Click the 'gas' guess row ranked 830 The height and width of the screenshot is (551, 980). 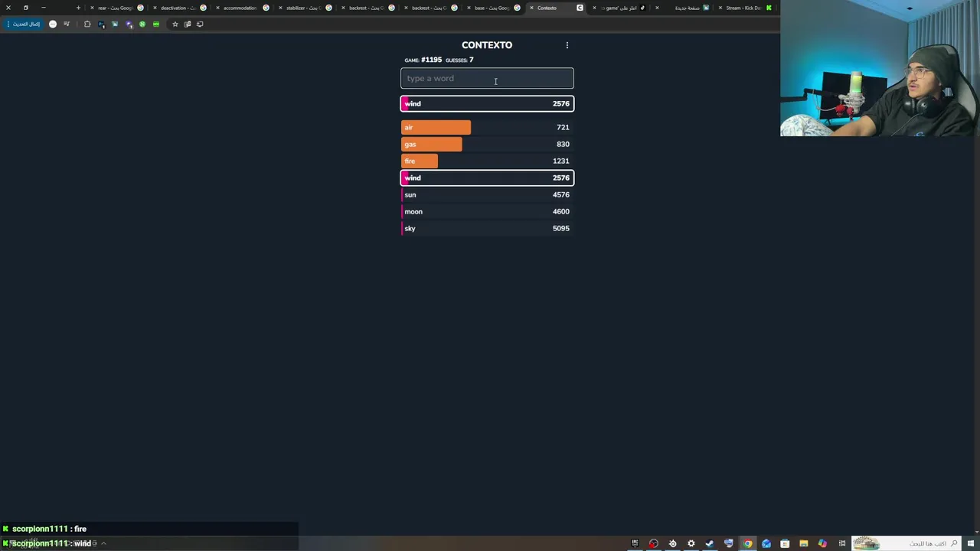487,144
